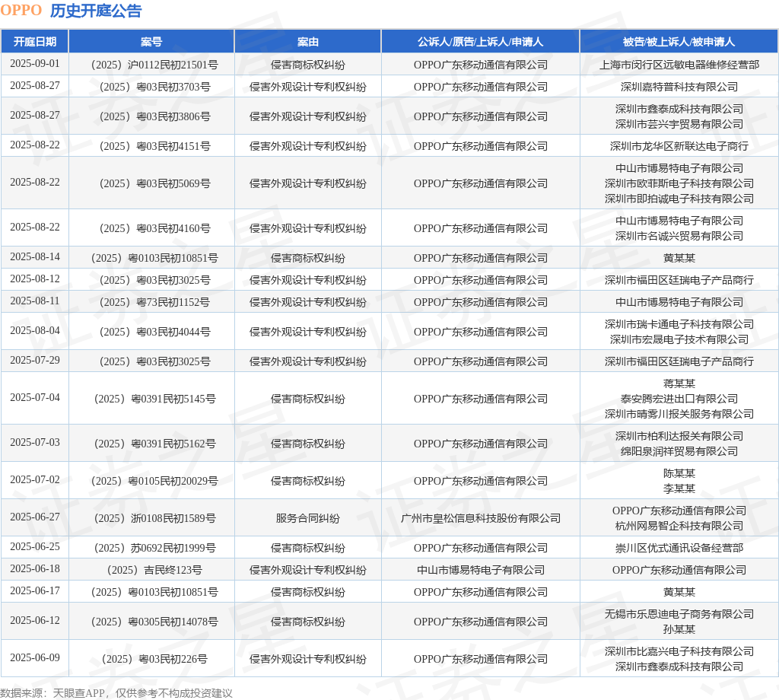This screenshot has height=700, width=779.
Task: Click defendant '深圳市龙华区新联达电子商行'
Action: 679,146
